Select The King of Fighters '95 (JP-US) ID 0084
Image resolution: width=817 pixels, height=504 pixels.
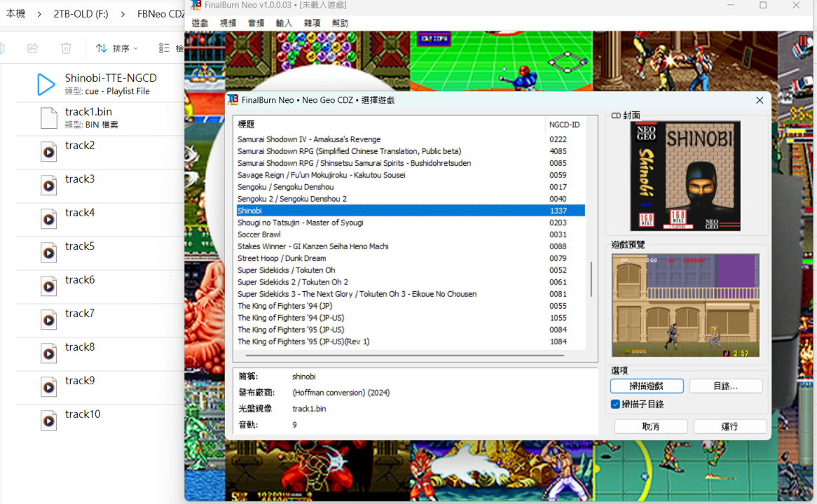411,330
